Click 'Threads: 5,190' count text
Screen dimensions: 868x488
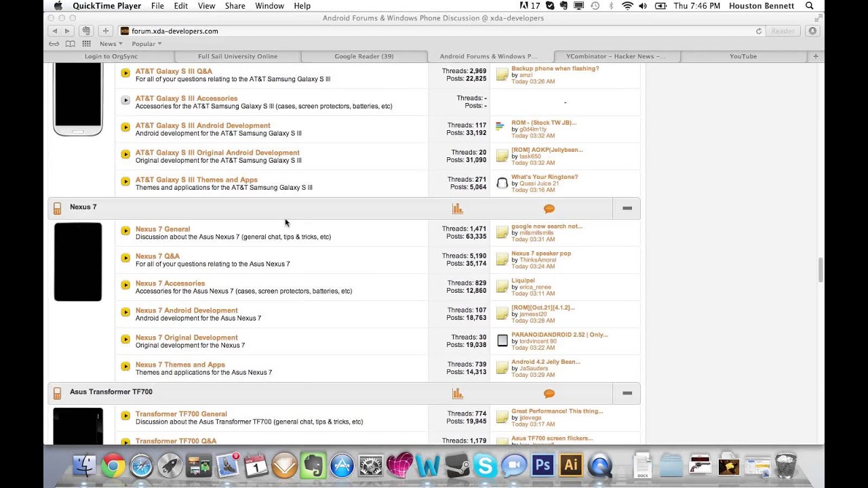point(465,256)
